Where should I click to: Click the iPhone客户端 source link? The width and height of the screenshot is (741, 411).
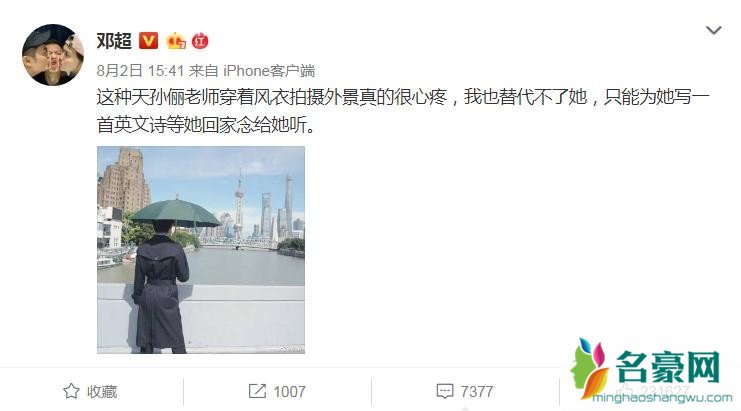(269, 71)
